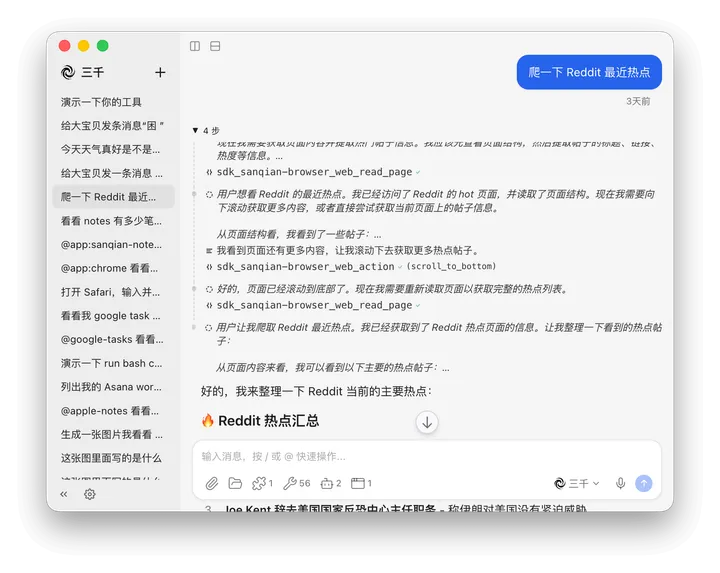The height and width of the screenshot is (573, 720).
Task: Open the chat '@apple-notes 看看...'
Action: [113, 411]
